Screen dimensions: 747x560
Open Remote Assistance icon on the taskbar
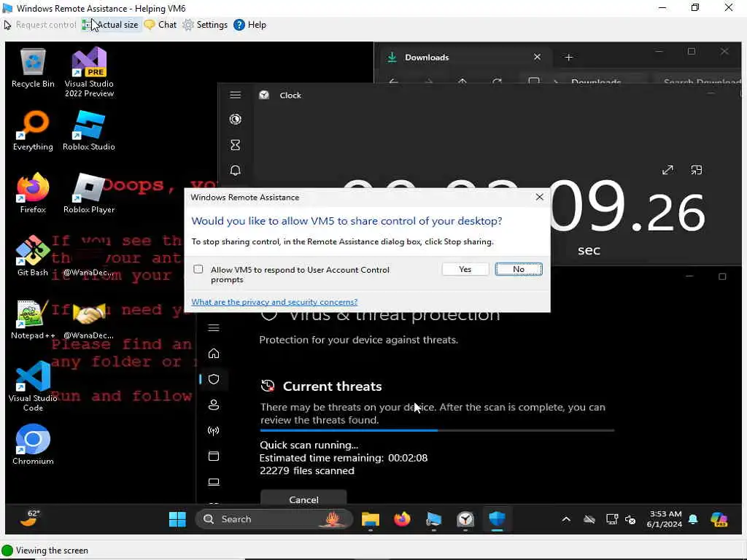tap(433, 519)
